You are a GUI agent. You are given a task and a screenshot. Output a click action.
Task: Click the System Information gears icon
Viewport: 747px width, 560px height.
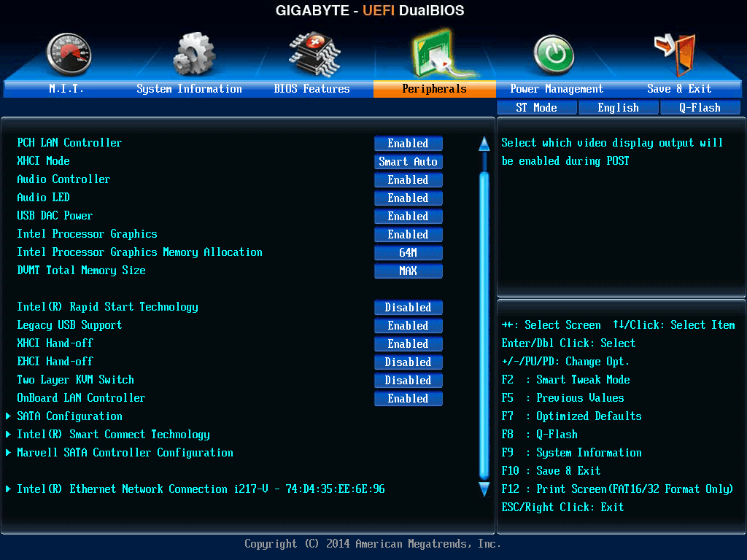(194, 54)
